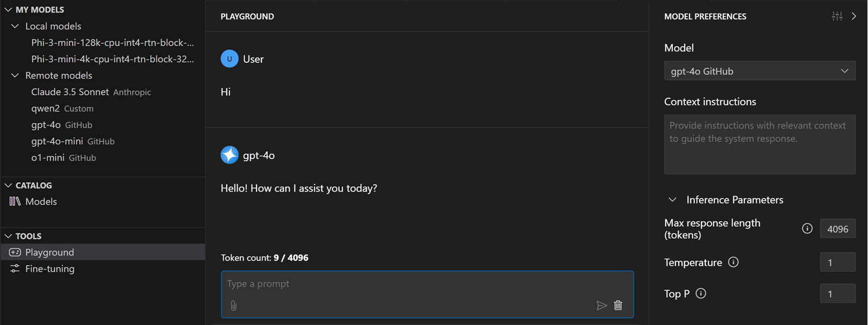Focus the Context instructions text area
Image resolution: width=868 pixels, height=325 pixels.
759,144
